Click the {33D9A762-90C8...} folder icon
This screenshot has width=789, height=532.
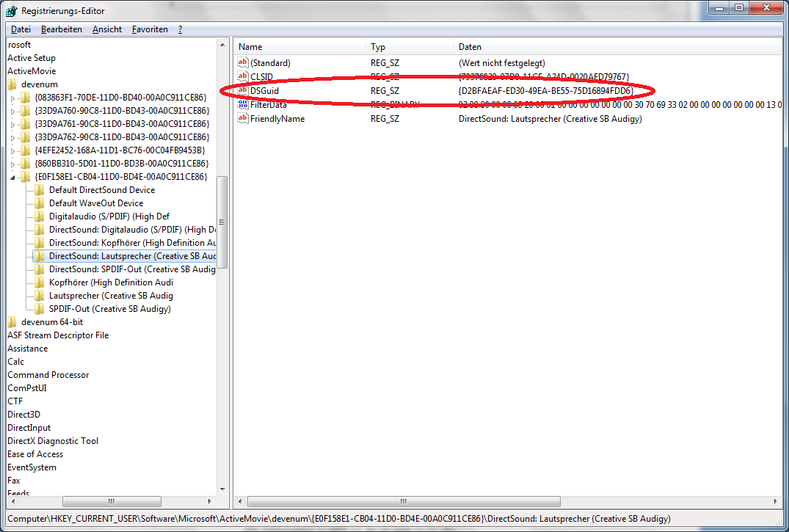25,137
